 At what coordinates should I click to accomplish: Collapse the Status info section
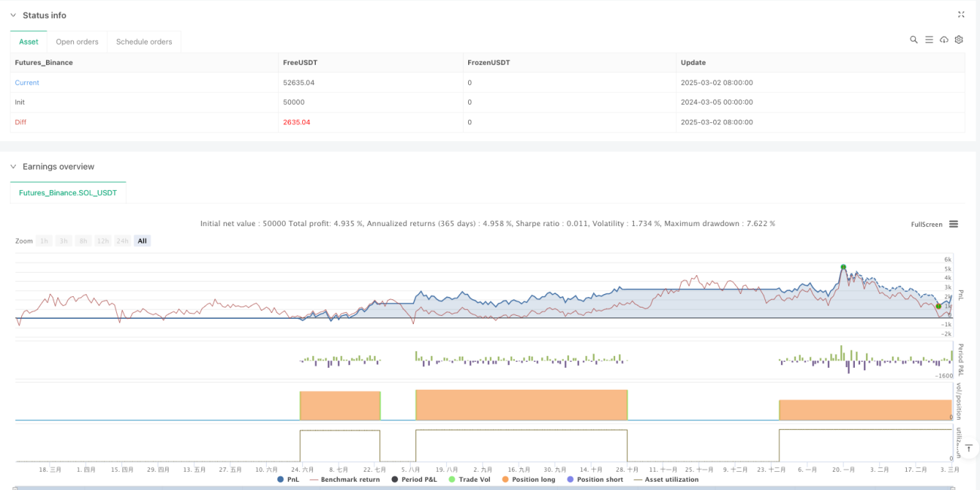[13, 15]
